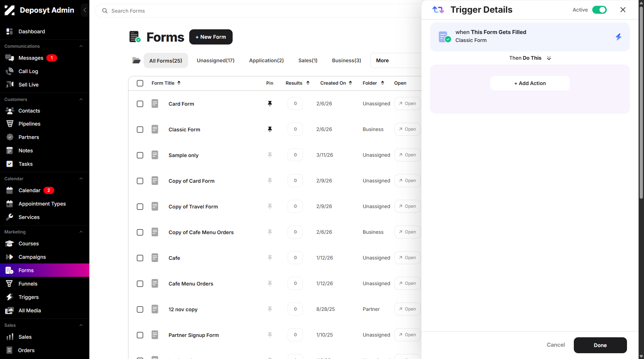Check the Copy of Travel Form checkbox
This screenshot has width=644, height=359.
point(140,207)
